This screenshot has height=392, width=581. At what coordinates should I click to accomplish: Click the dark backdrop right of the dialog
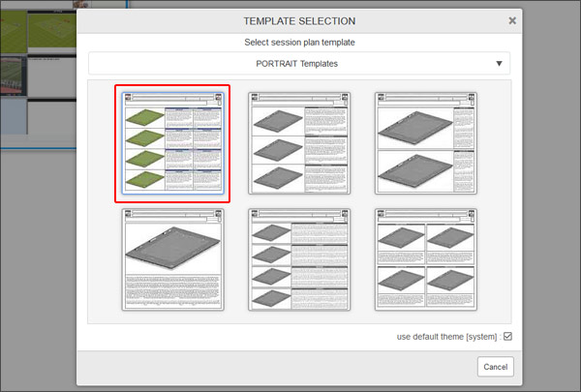(552, 194)
